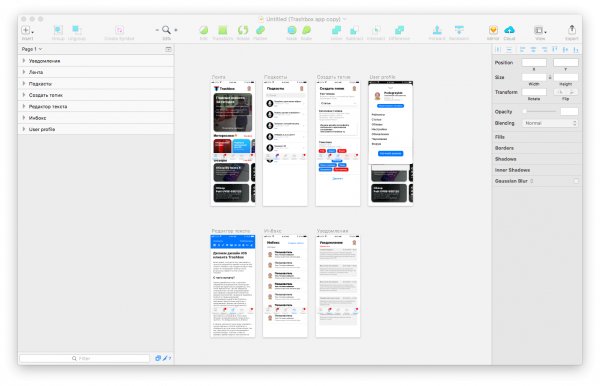Click the layer Filter search field
This screenshot has height=386, width=600.
[x=85, y=358]
